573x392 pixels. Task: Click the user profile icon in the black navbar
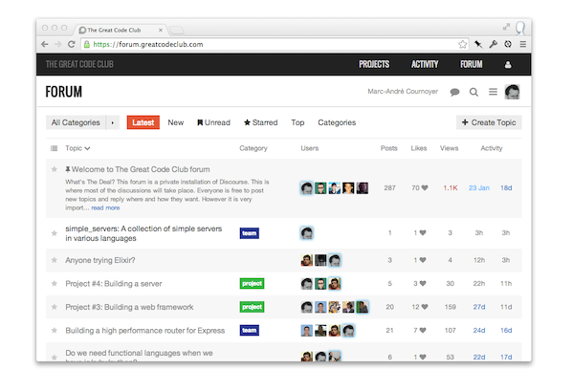tap(508, 65)
